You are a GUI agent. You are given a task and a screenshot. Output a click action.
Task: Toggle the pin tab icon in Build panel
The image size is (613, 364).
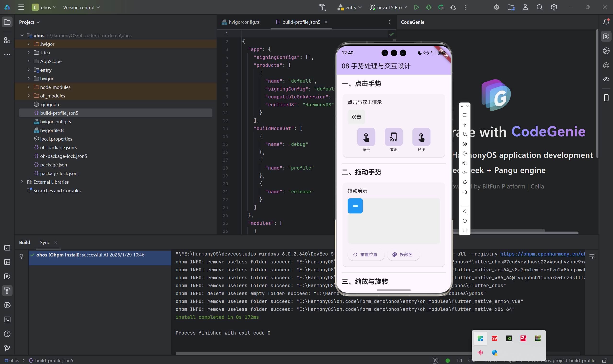[x=22, y=256]
